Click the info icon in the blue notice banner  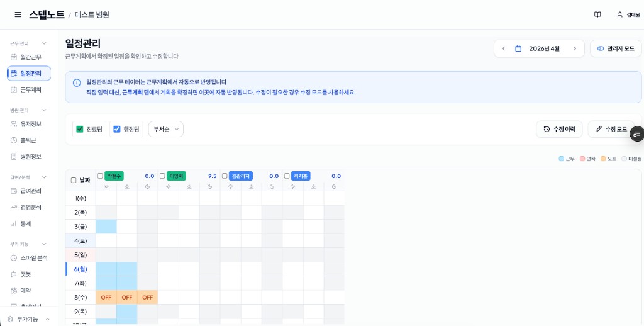[x=77, y=82]
